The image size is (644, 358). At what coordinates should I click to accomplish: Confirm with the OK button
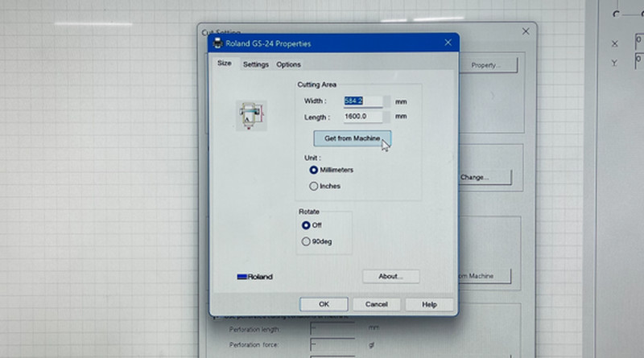pos(324,304)
